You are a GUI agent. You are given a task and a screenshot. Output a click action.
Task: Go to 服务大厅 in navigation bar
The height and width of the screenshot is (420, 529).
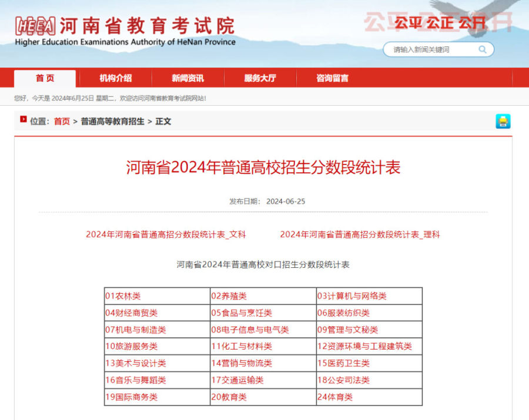point(260,78)
